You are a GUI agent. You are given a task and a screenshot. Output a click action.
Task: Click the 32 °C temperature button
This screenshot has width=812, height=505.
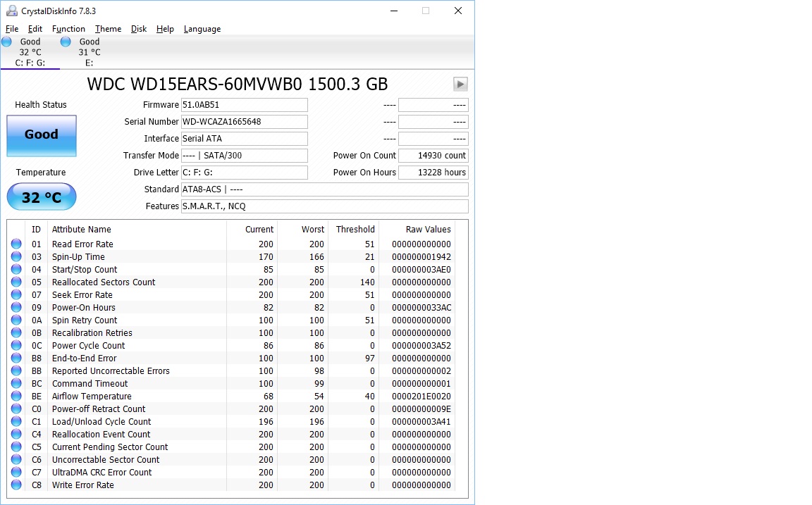42,197
